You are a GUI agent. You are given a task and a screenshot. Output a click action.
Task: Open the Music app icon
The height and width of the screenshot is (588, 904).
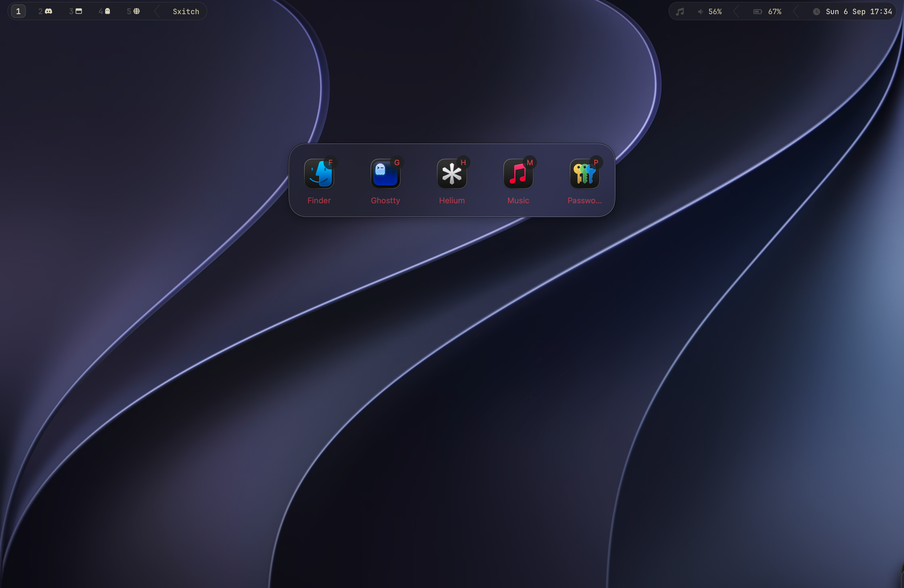click(x=518, y=174)
